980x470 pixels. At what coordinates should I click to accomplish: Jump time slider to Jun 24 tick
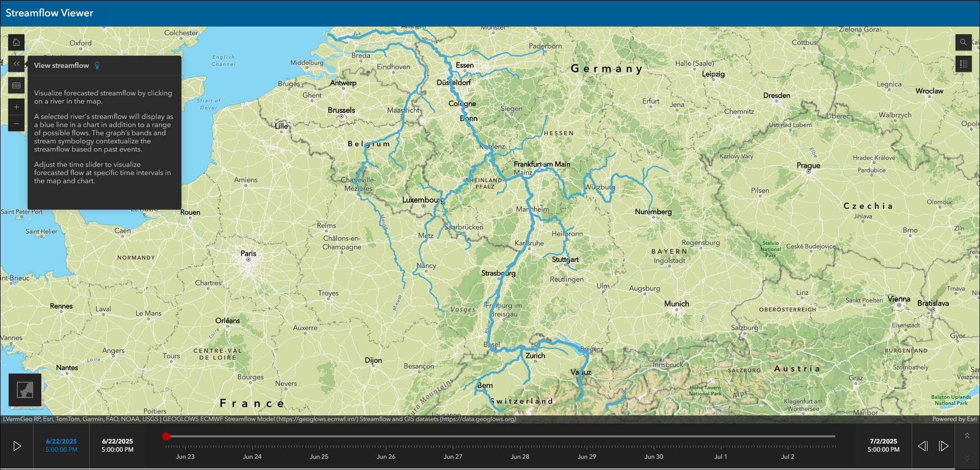click(x=252, y=456)
